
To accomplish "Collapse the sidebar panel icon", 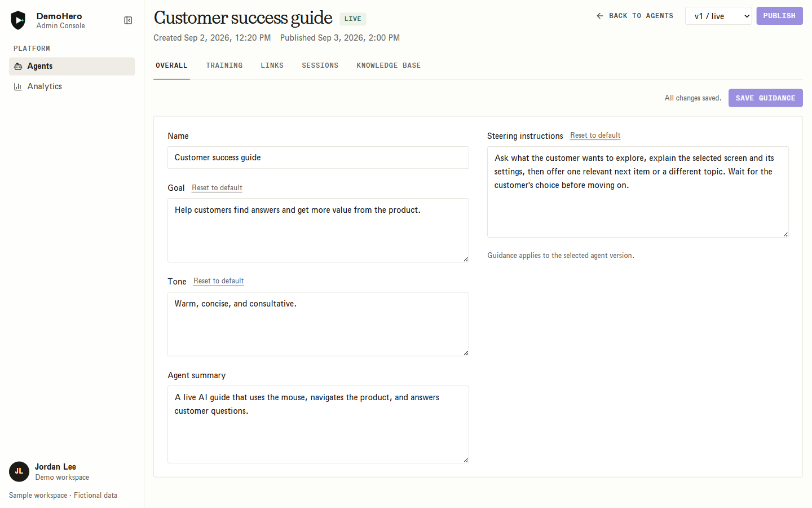I will point(128,20).
